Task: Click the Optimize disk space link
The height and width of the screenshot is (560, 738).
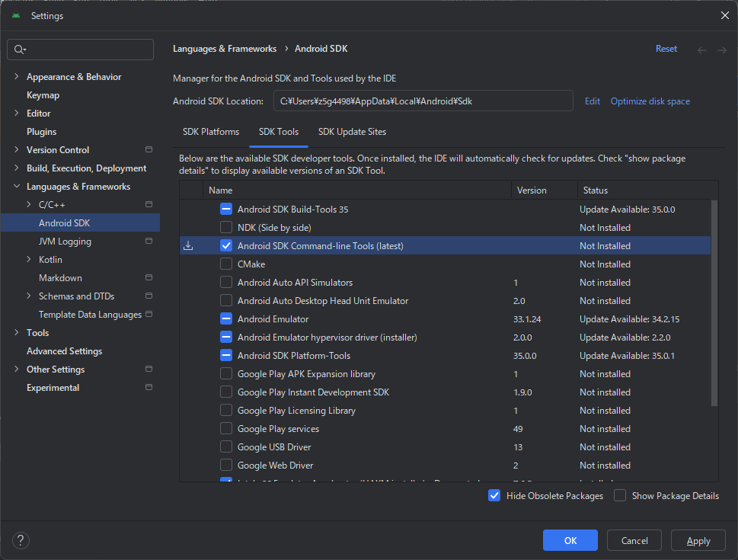Action: click(x=650, y=101)
